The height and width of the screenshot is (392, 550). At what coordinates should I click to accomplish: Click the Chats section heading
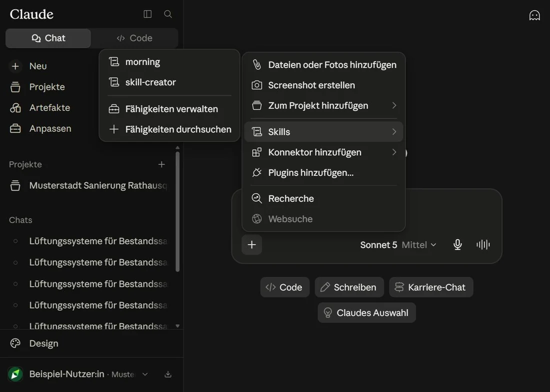(x=20, y=220)
